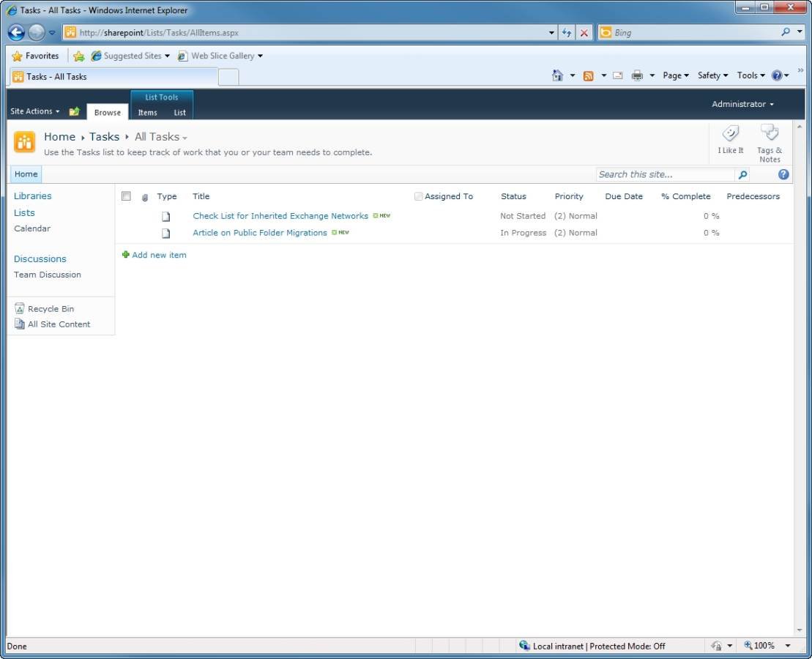This screenshot has height=659, width=812.
Task: Open Check List for Inherited Exchange Networks task
Action: coord(280,216)
